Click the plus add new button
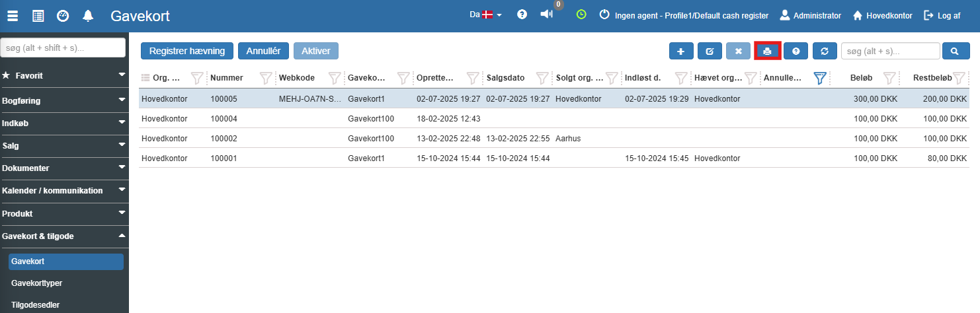 tap(681, 51)
